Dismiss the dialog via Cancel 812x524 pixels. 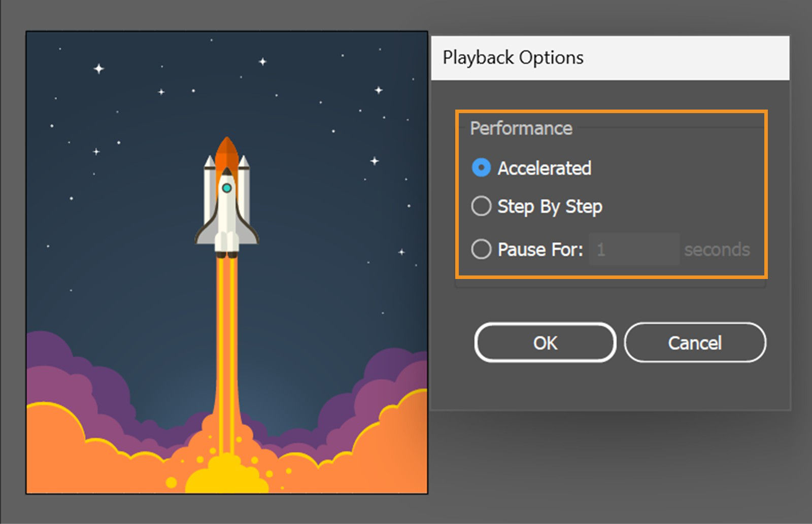click(x=695, y=342)
